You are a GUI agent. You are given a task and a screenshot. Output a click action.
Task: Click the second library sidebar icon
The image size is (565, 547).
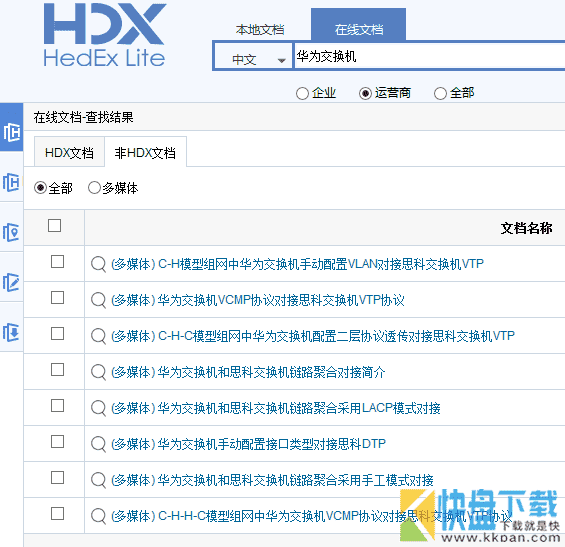(x=11, y=182)
